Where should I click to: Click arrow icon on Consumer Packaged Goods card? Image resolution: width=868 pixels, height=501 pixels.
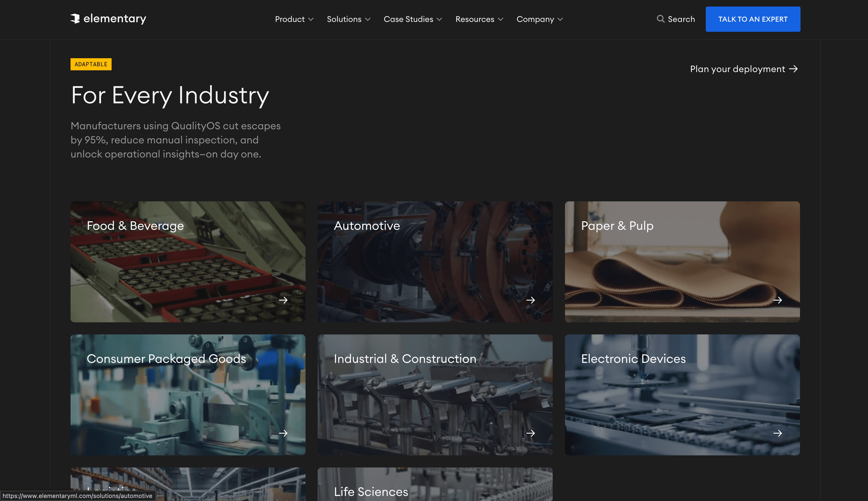[283, 433]
